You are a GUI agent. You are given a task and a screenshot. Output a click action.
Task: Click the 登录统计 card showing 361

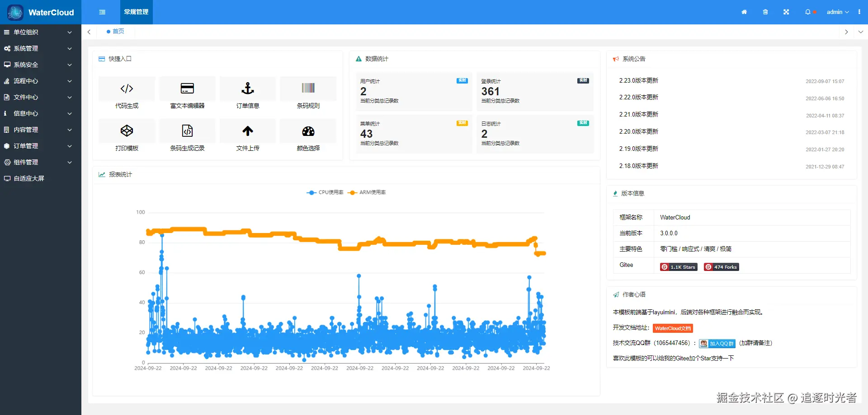tap(535, 92)
